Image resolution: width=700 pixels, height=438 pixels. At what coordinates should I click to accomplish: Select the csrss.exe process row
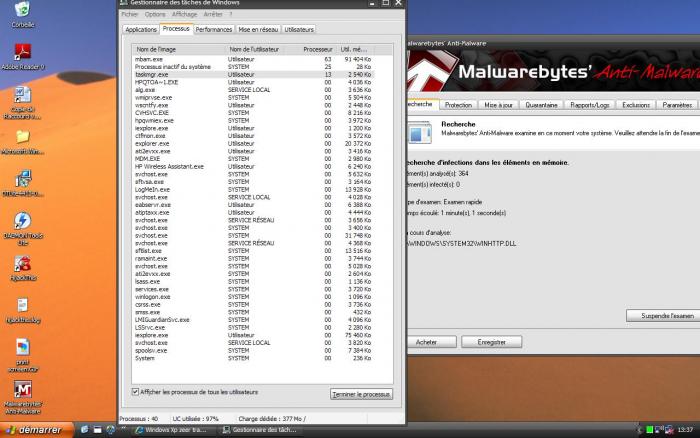pos(253,305)
